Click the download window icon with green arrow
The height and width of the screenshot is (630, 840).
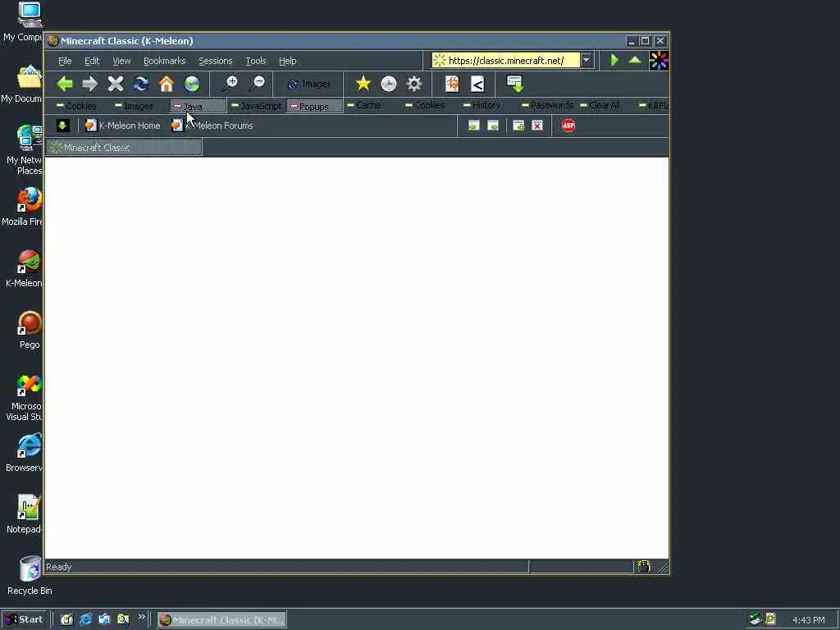(515, 84)
